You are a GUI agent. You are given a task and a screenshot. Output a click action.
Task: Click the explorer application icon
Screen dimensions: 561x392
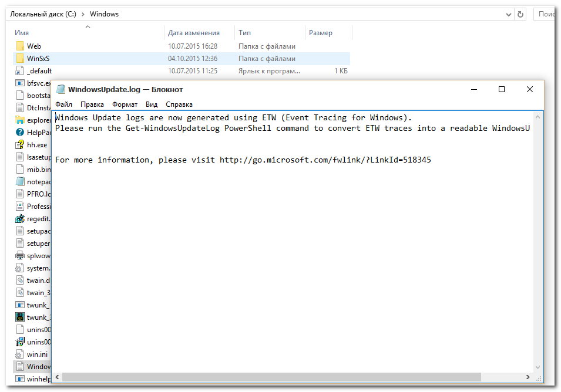click(20, 120)
